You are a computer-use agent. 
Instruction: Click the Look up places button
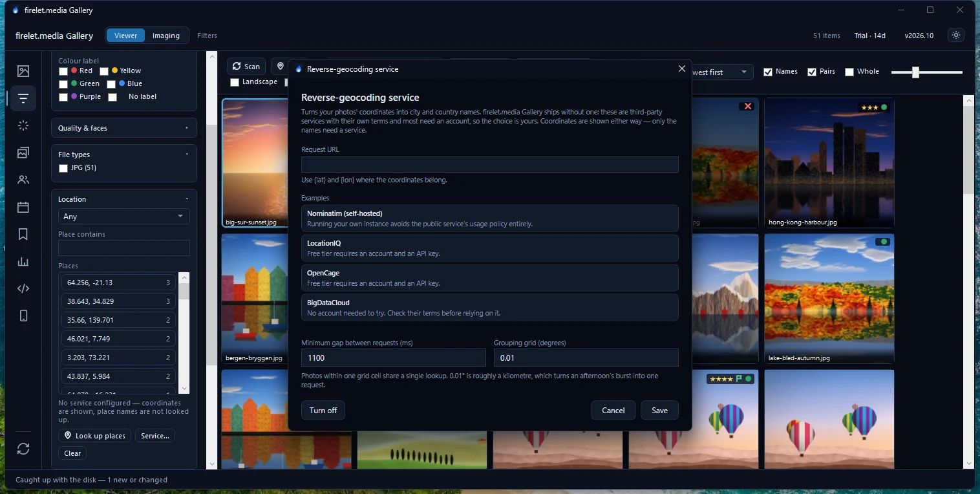(x=94, y=436)
